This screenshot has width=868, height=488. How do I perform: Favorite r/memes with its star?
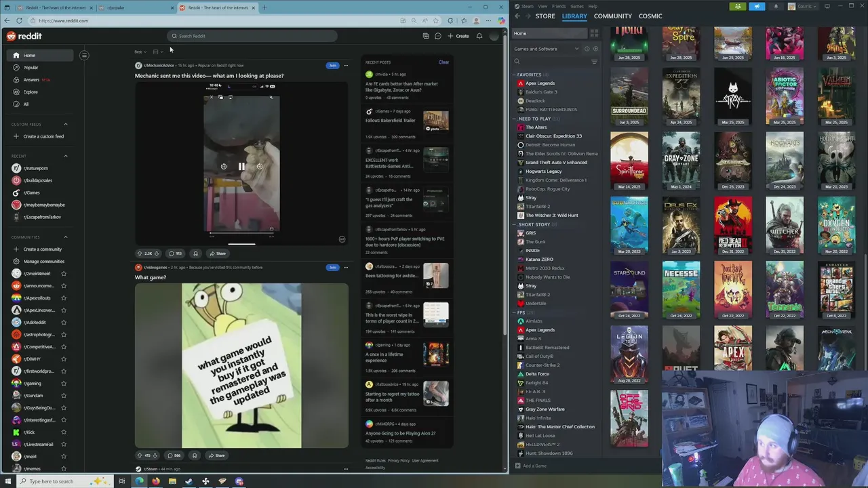(64, 469)
